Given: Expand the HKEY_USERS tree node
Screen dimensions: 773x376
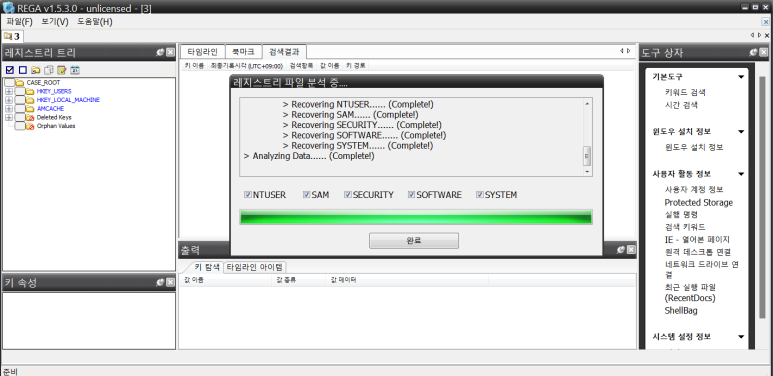Looking at the screenshot, I should pyautogui.click(x=9, y=92).
